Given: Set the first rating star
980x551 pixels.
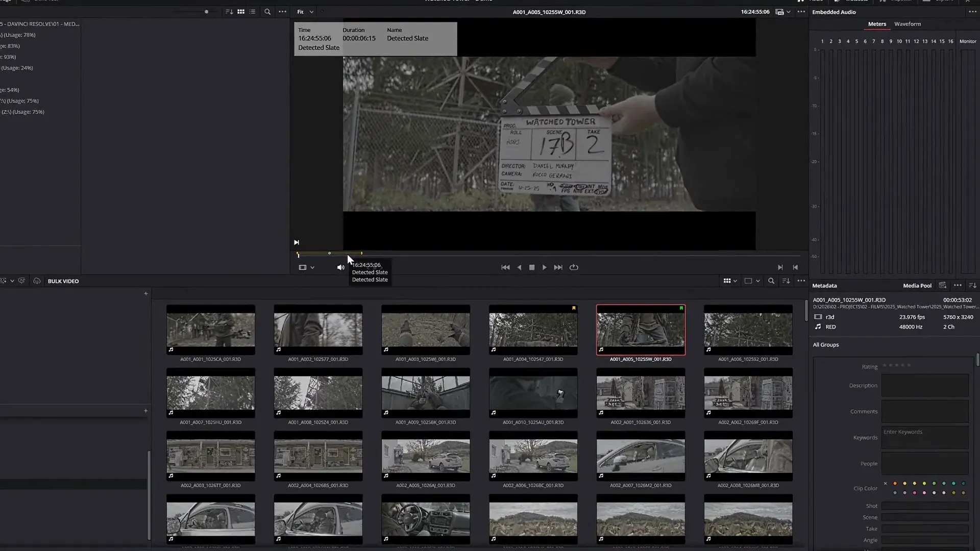Looking at the screenshot, I should pyautogui.click(x=885, y=365).
